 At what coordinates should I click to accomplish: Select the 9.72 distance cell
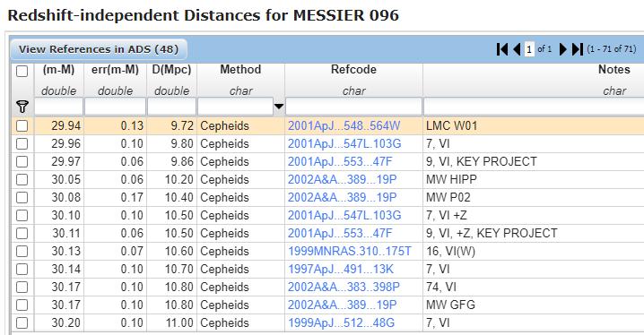click(171, 126)
